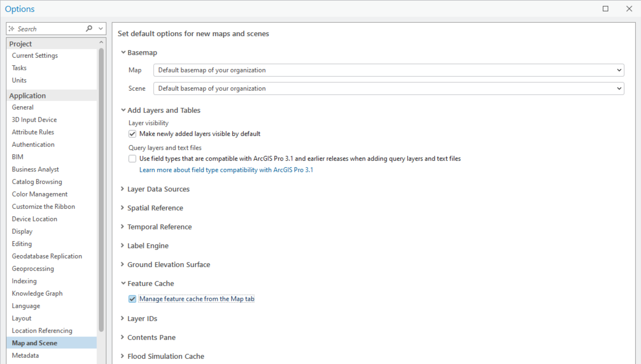Image resolution: width=641 pixels, height=364 pixels.
Task: Collapse the Basemap section
Action: (x=123, y=53)
